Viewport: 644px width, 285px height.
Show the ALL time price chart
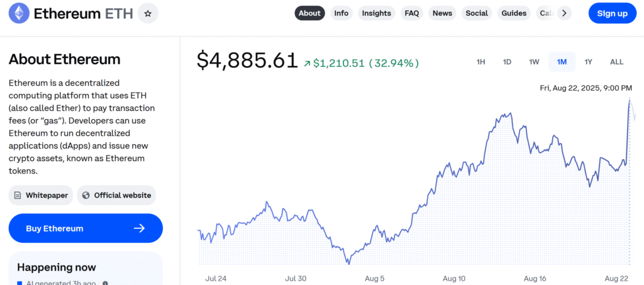pos(616,62)
